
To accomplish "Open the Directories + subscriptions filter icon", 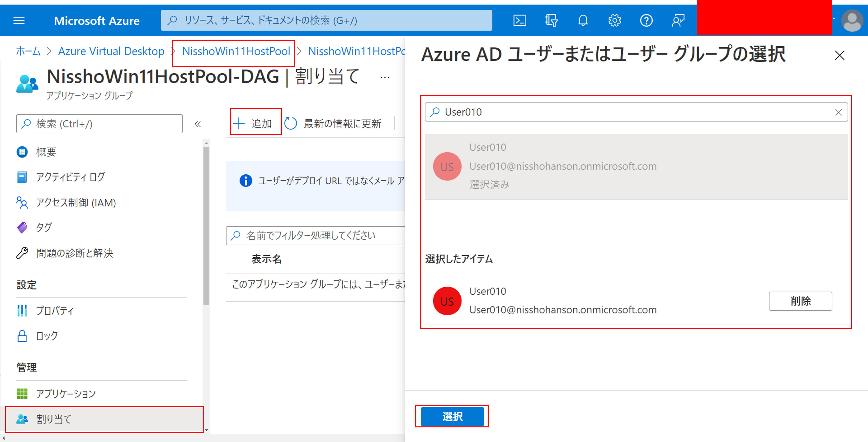I will pos(551,20).
